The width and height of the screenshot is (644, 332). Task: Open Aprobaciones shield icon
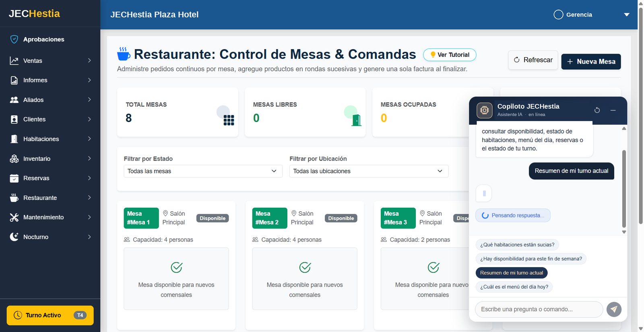coord(14,39)
